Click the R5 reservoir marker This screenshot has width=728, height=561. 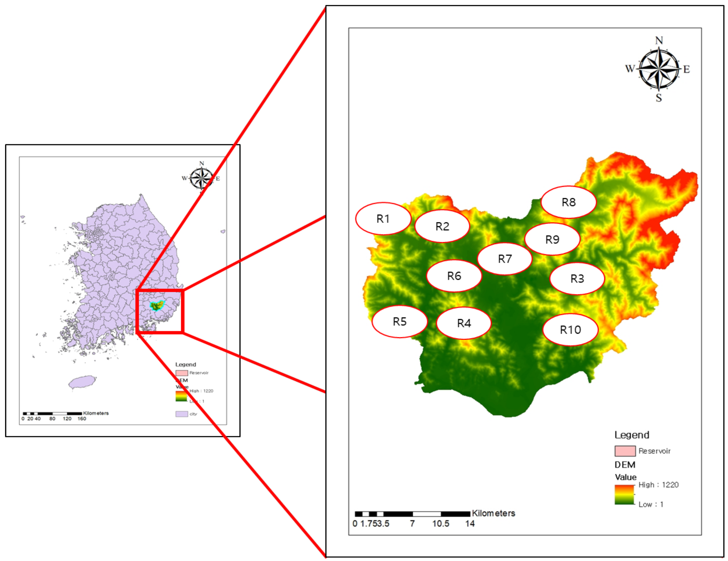399,321
